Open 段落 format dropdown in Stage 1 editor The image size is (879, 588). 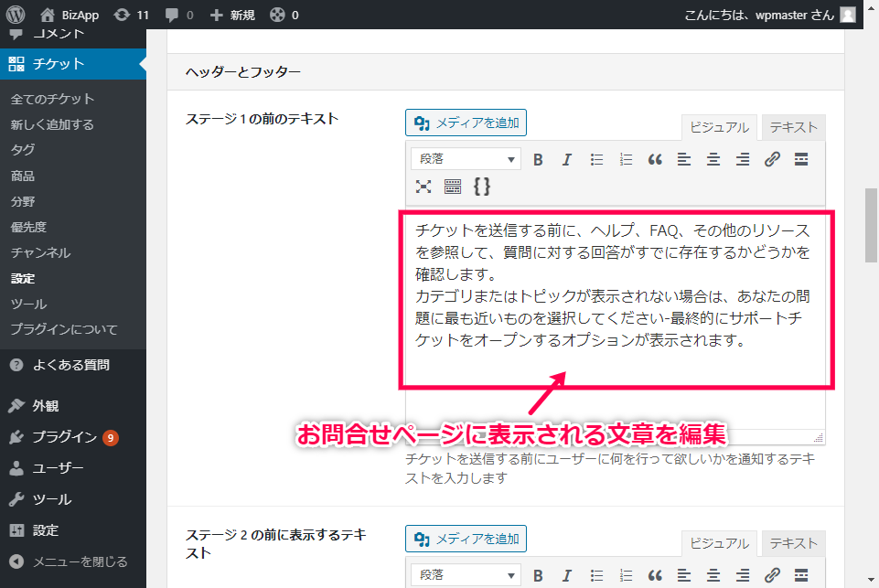click(466, 159)
